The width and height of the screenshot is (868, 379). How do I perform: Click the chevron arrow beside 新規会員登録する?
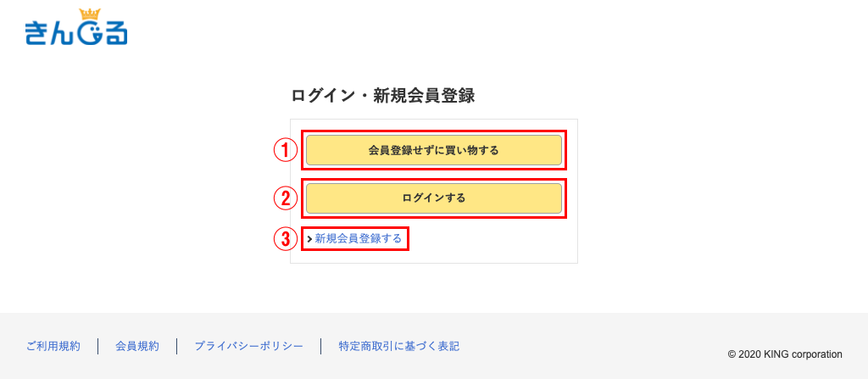pos(309,239)
